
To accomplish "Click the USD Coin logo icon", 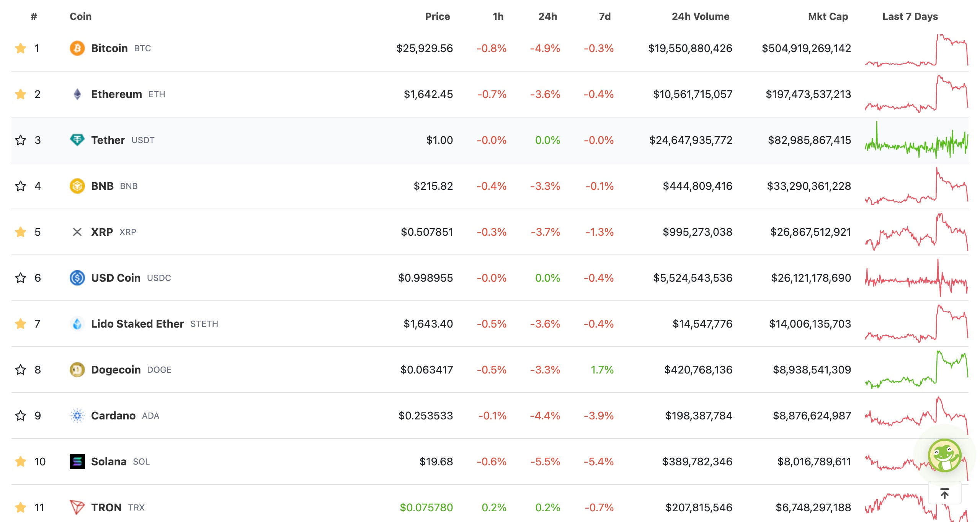I will pos(77,278).
